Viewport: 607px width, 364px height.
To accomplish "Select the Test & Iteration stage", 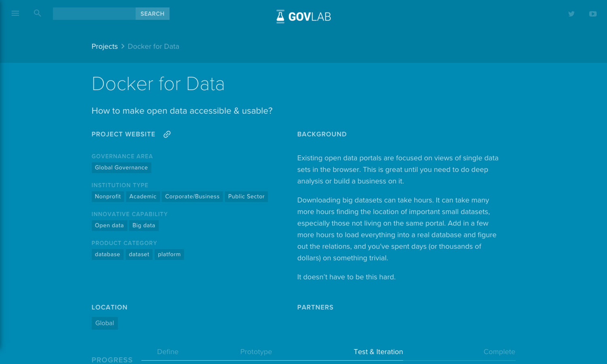I will click(378, 352).
